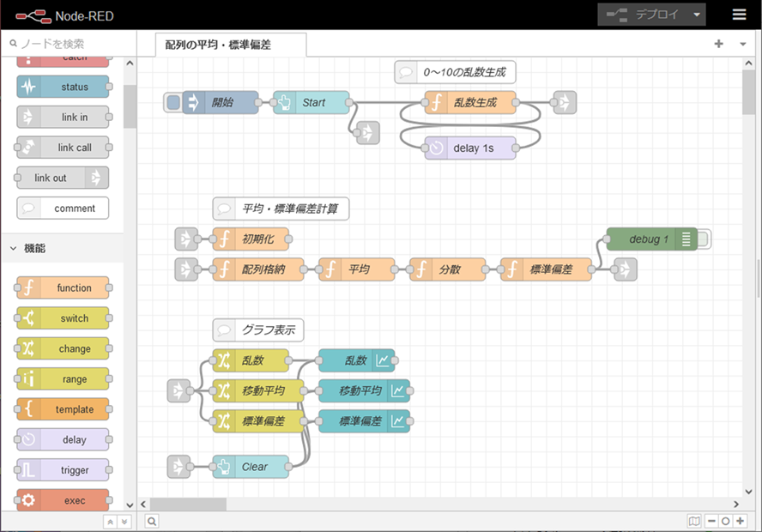Select the 乱数生成 function node
The width and height of the screenshot is (762, 532).
[472, 103]
